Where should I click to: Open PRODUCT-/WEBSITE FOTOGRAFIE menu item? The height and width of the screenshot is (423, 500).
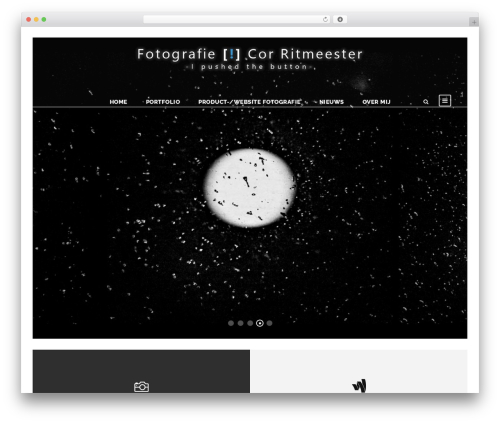249,102
